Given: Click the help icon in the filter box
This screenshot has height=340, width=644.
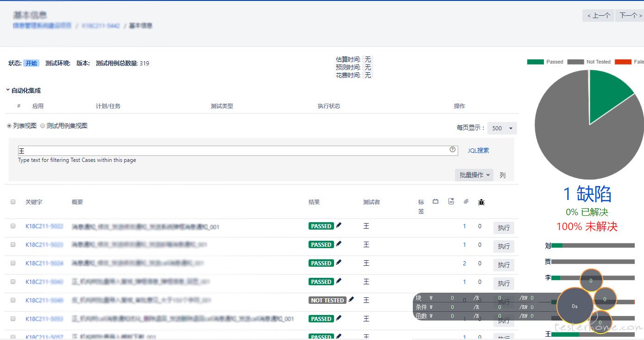Looking at the screenshot, I should (452, 150).
